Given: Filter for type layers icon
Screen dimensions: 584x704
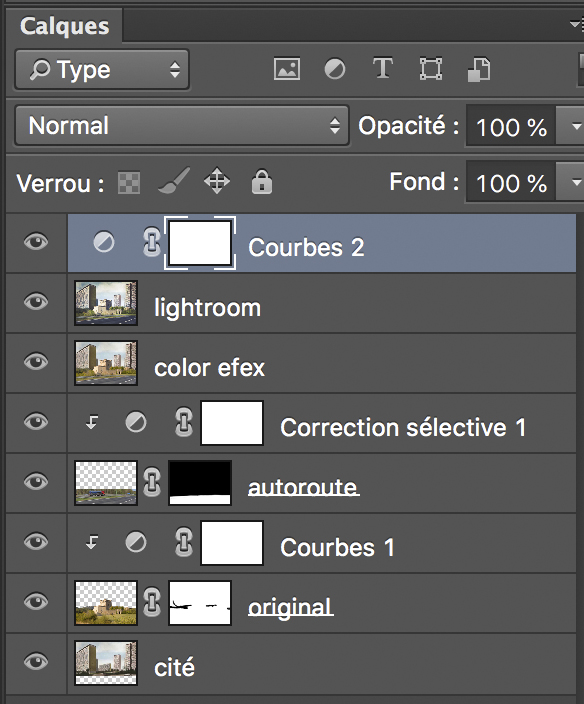Looking at the screenshot, I should tap(382, 68).
